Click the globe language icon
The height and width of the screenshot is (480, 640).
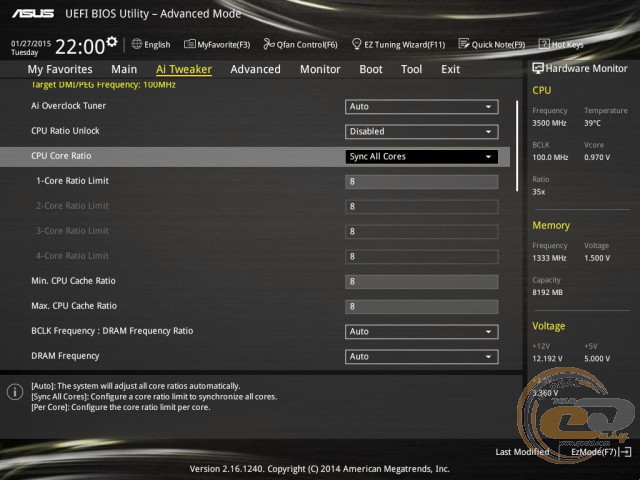point(137,44)
